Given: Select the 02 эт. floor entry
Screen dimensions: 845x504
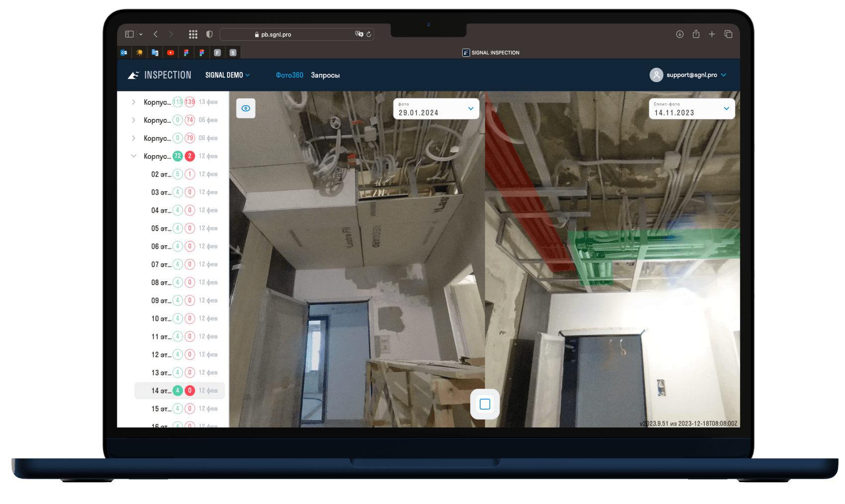Looking at the screenshot, I should tap(161, 174).
